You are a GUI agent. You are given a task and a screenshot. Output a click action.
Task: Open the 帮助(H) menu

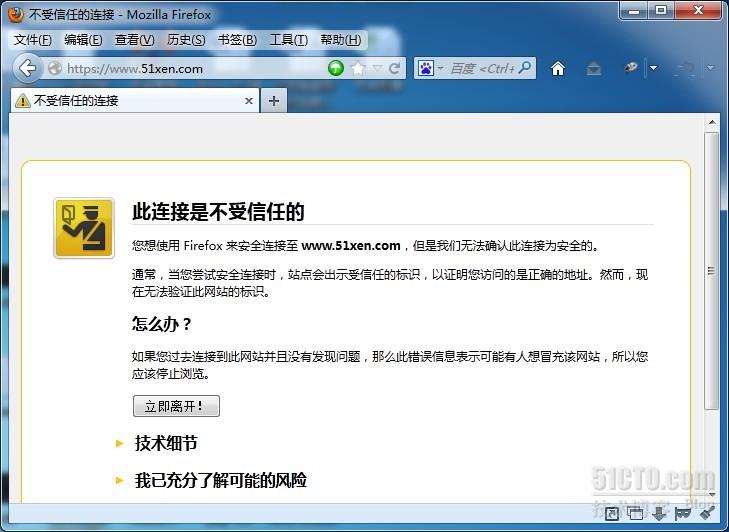pos(340,40)
